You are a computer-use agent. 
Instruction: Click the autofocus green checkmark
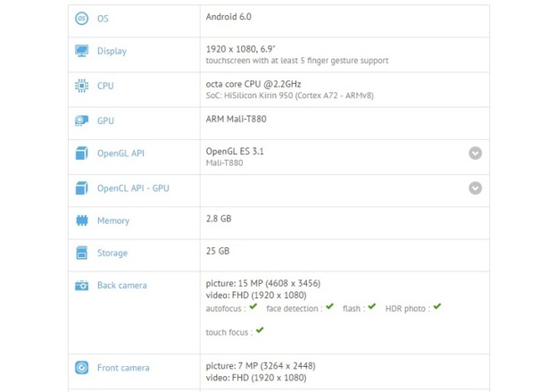(x=253, y=307)
